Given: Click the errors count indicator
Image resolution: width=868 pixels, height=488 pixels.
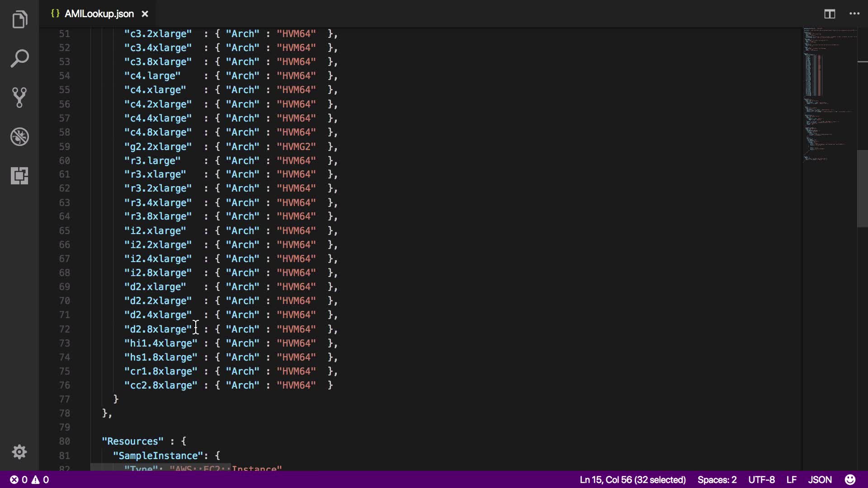Looking at the screenshot, I should click(19, 480).
